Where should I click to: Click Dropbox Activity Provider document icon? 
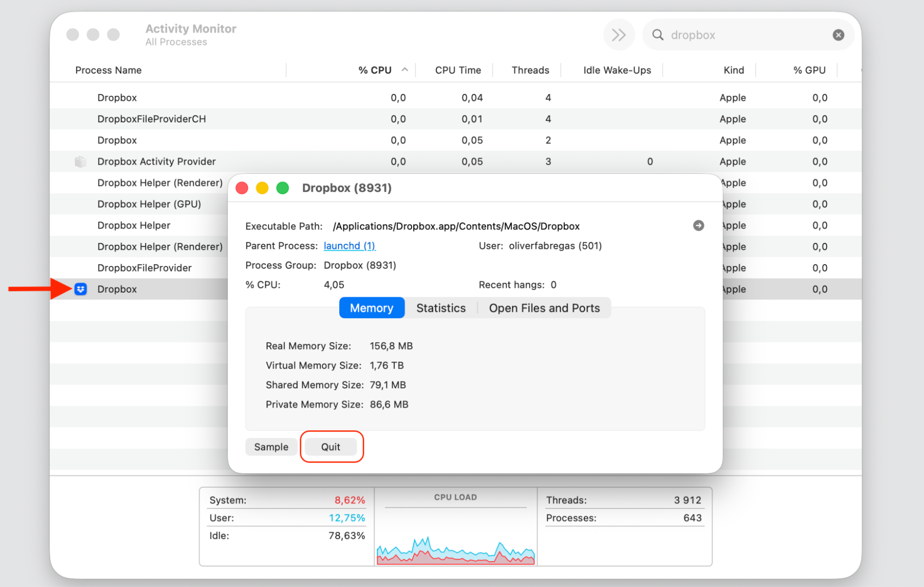click(80, 161)
